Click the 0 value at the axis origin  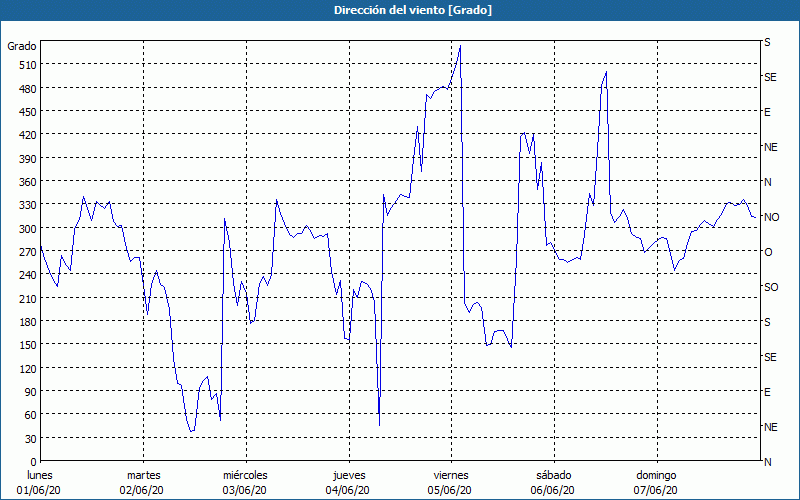pos(34,462)
